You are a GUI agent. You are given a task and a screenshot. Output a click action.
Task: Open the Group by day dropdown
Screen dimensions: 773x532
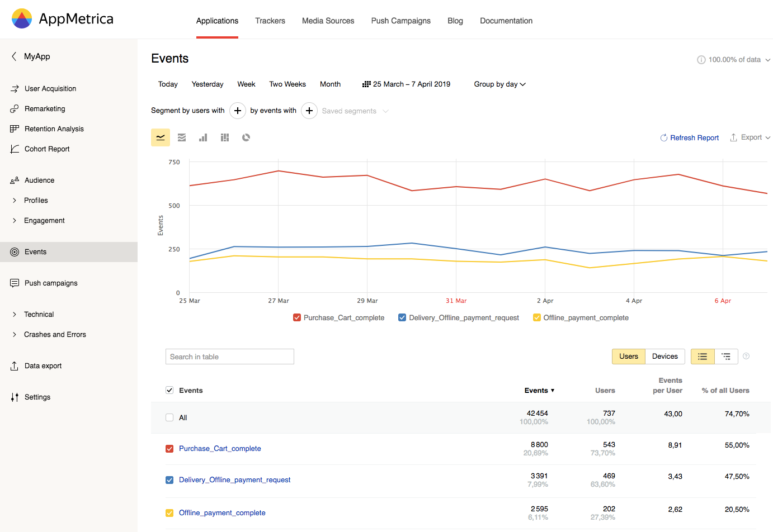point(499,84)
